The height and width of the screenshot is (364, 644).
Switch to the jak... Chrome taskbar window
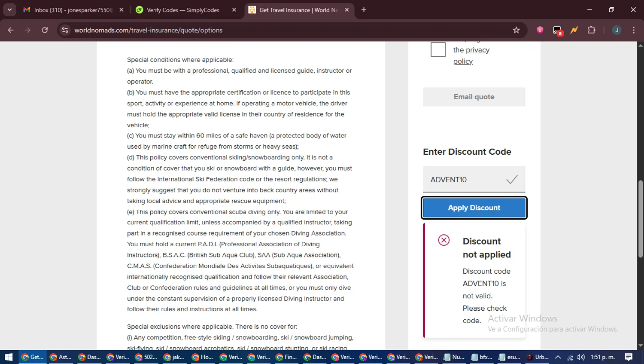[x=174, y=357]
